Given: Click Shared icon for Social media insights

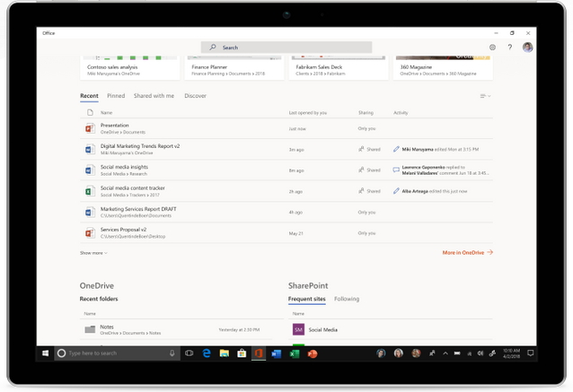Looking at the screenshot, I should point(361,170).
